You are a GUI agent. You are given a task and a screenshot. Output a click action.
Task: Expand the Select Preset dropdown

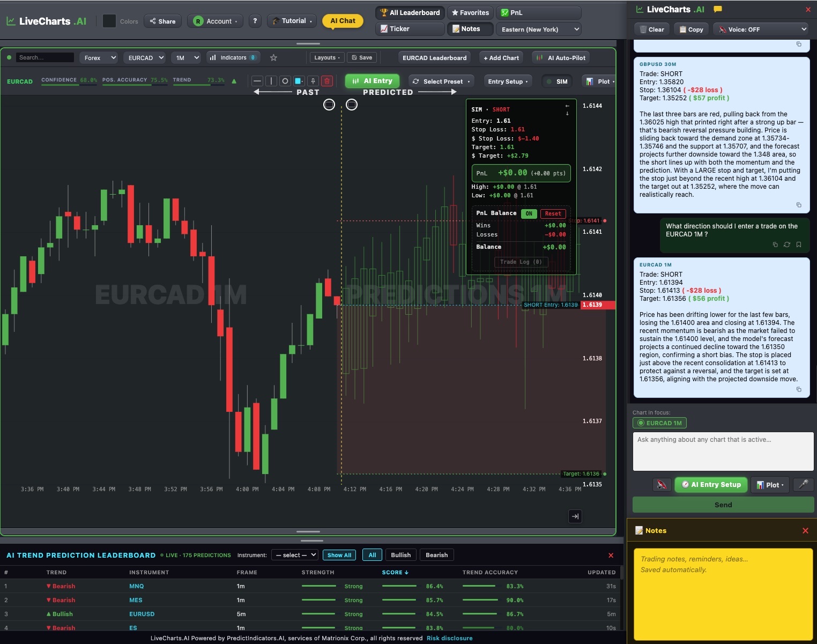pyautogui.click(x=442, y=81)
